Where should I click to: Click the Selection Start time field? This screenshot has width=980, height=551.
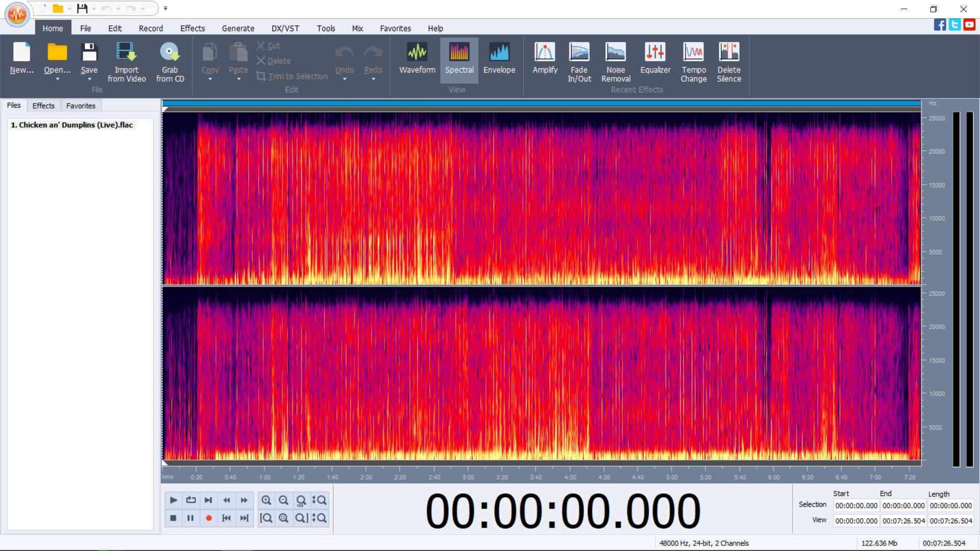pos(856,506)
